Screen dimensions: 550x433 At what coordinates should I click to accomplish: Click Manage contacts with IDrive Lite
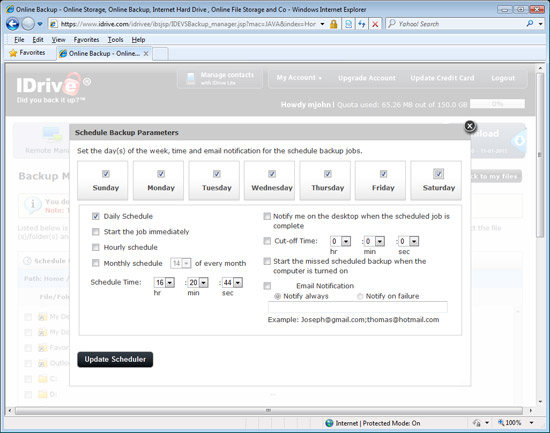pos(220,78)
